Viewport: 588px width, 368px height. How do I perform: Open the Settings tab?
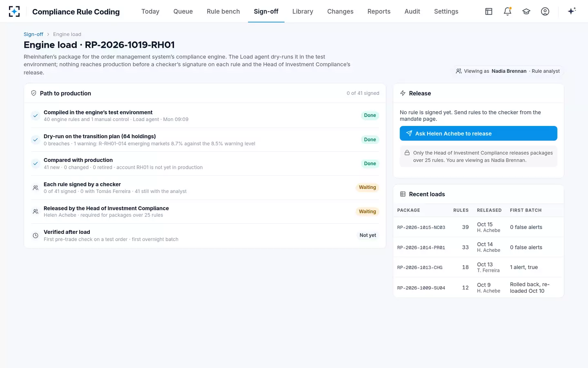coord(446,11)
